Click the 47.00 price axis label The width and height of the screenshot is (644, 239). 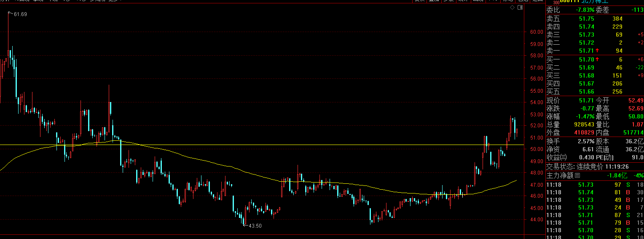coord(536,185)
